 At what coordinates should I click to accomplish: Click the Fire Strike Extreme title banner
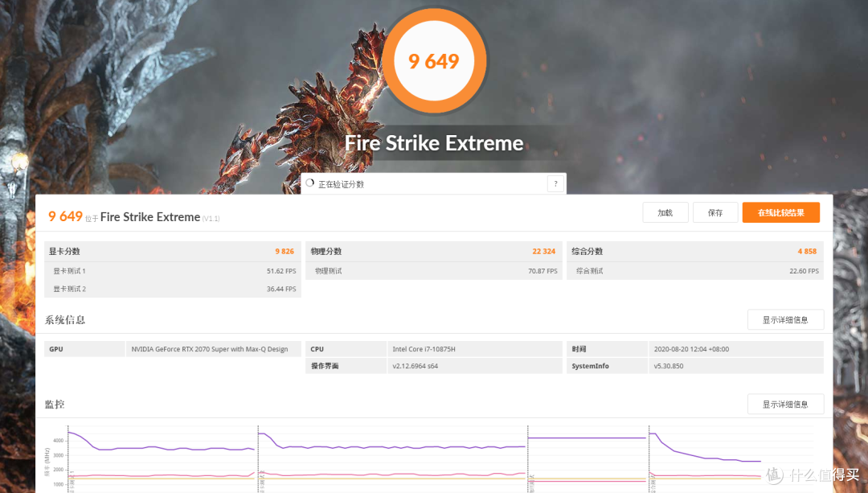coord(434,143)
